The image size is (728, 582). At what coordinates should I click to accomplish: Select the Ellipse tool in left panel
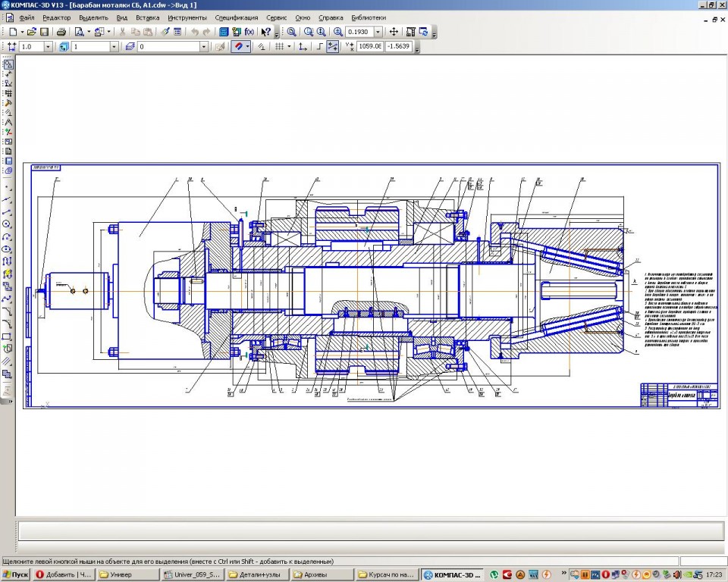(x=8, y=249)
